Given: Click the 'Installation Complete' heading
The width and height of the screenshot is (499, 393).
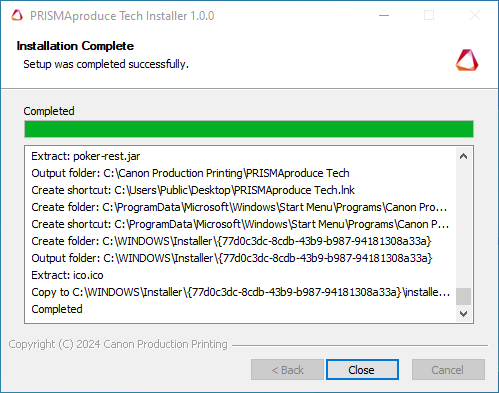Looking at the screenshot, I should coord(75,46).
